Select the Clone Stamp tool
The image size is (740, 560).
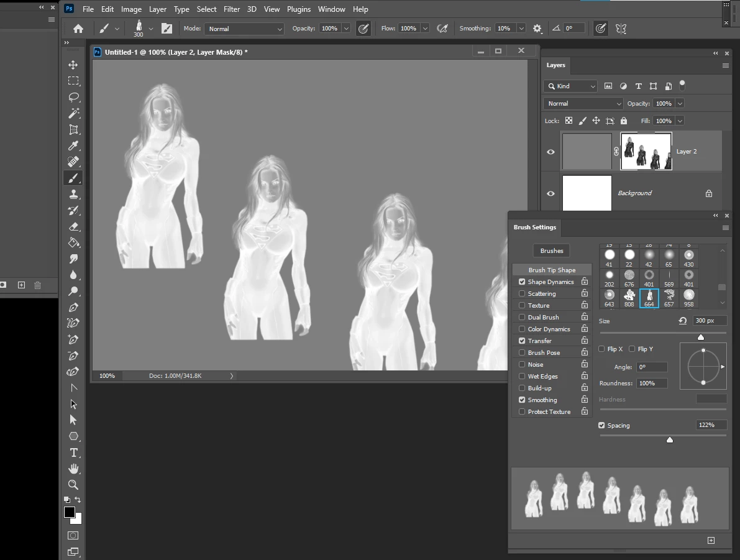(x=73, y=194)
